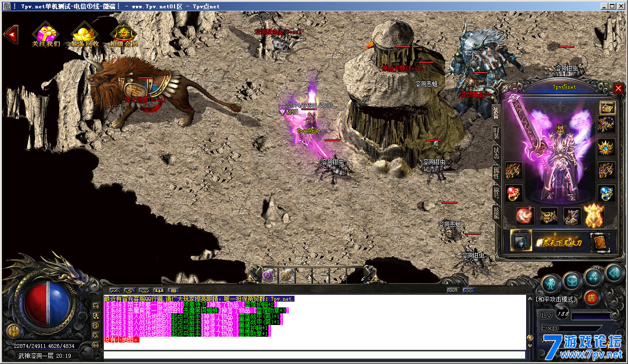Select the boots equipment slot
Screen dimensions: 628x364
pyautogui.click(x=572, y=216)
